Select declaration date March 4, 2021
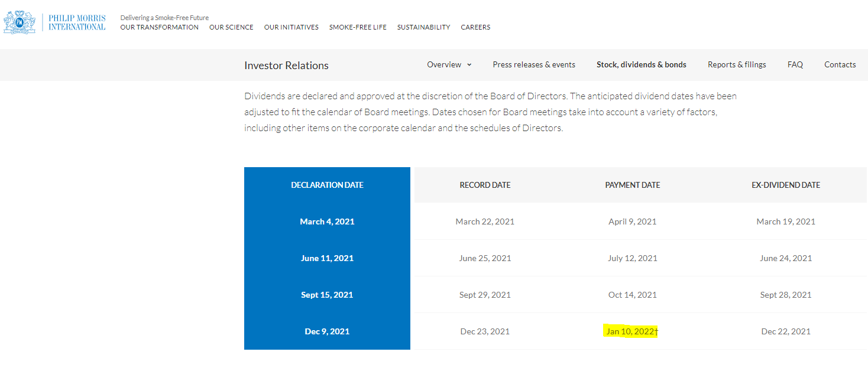 [327, 222]
